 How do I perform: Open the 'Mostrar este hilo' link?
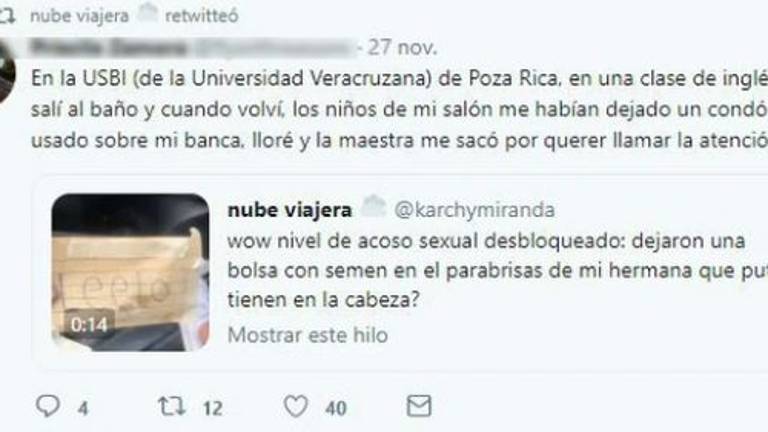[308, 336]
